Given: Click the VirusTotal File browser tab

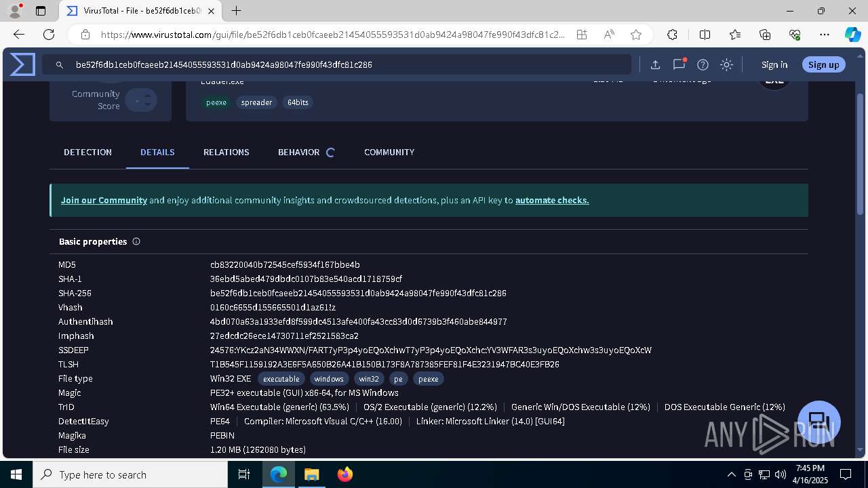Looking at the screenshot, I should (x=141, y=11).
